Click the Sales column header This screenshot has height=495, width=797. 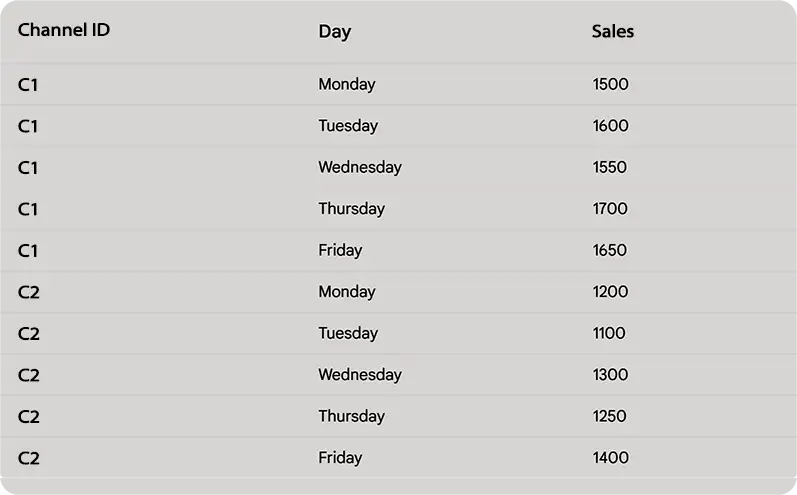612,31
